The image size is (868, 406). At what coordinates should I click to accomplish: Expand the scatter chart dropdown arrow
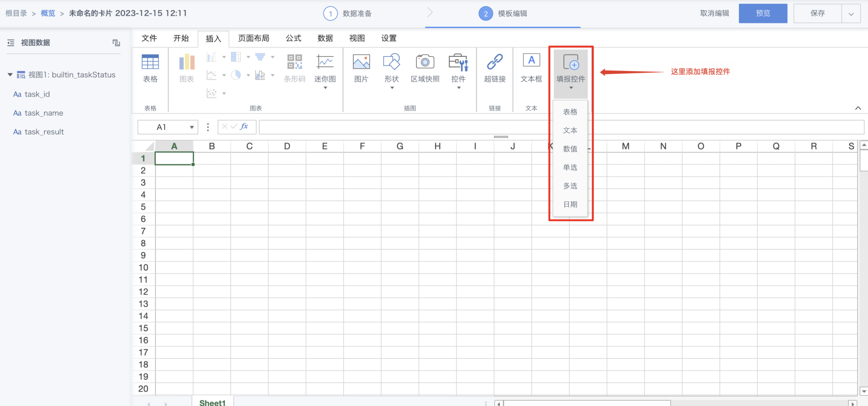click(x=224, y=94)
